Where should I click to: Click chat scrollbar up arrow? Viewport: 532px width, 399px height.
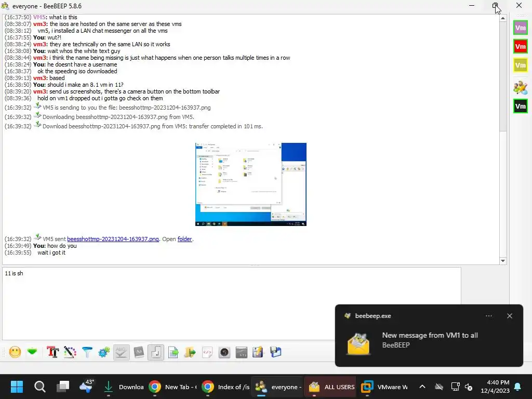(x=503, y=18)
